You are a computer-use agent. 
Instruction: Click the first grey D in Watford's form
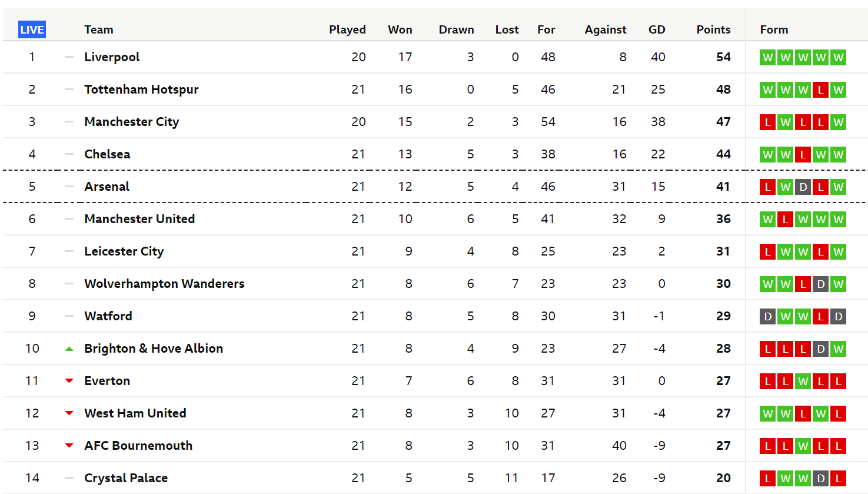coord(767,317)
